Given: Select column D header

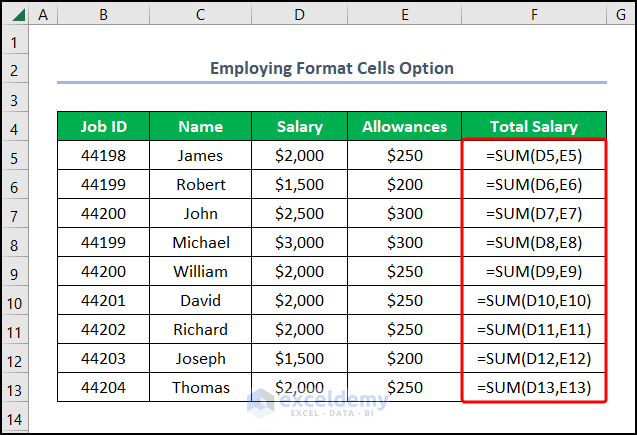Looking at the screenshot, I should 300,15.
